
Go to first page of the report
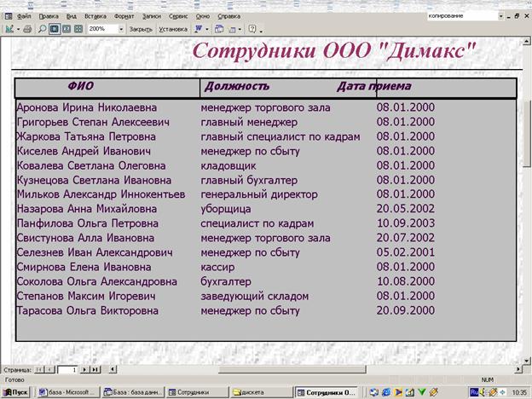[x=38, y=369]
